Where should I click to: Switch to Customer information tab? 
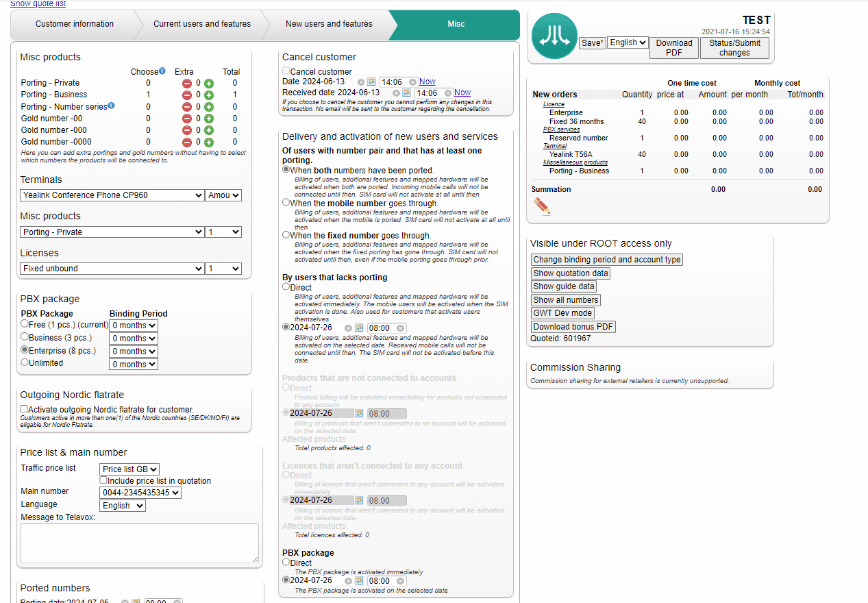(75, 24)
